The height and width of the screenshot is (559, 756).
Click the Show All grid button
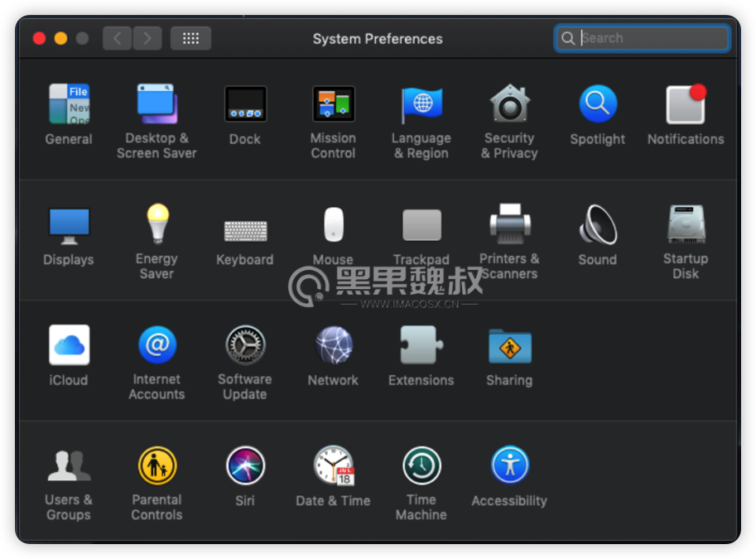click(191, 38)
